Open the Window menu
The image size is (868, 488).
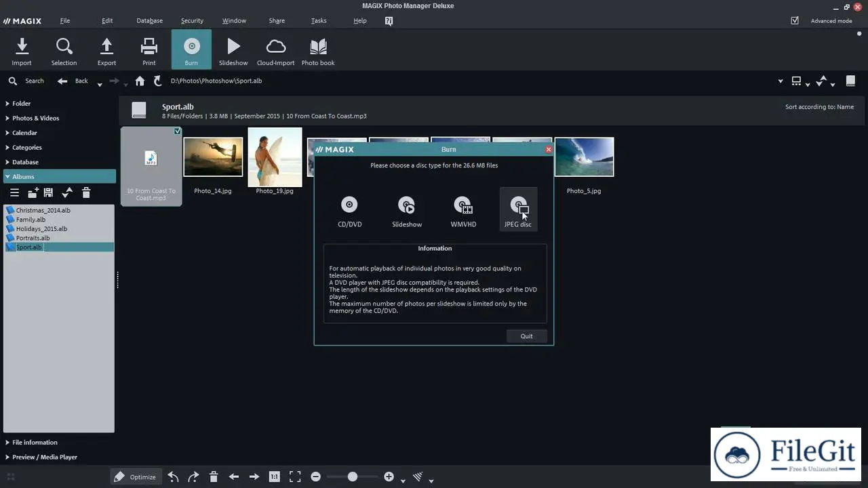[x=234, y=21]
